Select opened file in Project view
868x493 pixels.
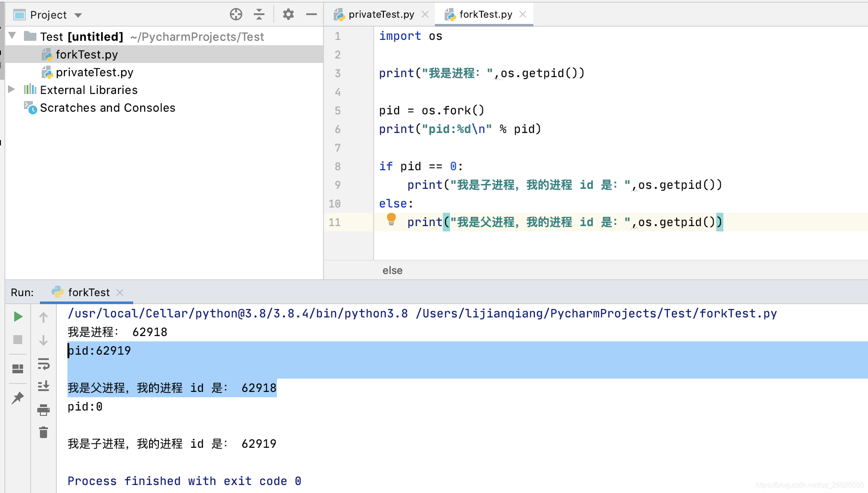click(x=237, y=14)
